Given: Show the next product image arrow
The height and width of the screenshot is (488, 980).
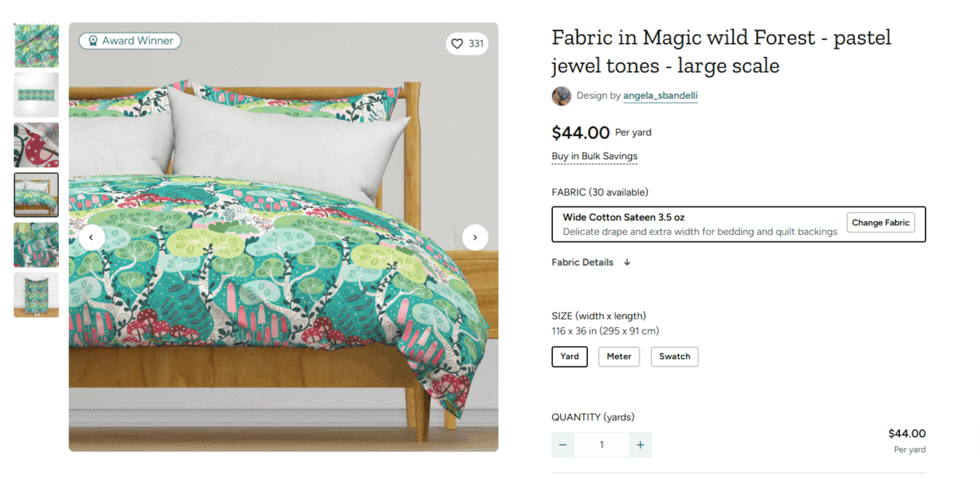Looking at the screenshot, I should click(475, 237).
